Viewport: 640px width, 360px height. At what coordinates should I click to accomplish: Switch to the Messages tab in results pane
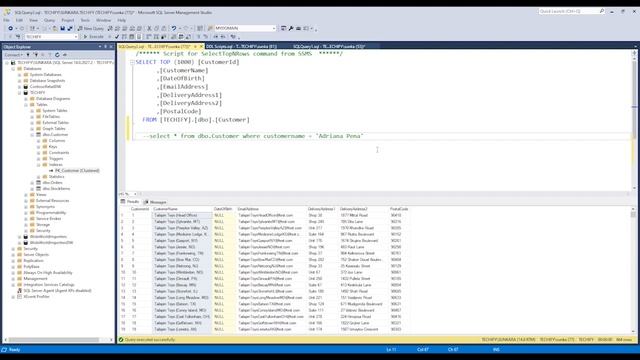pos(155,202)
